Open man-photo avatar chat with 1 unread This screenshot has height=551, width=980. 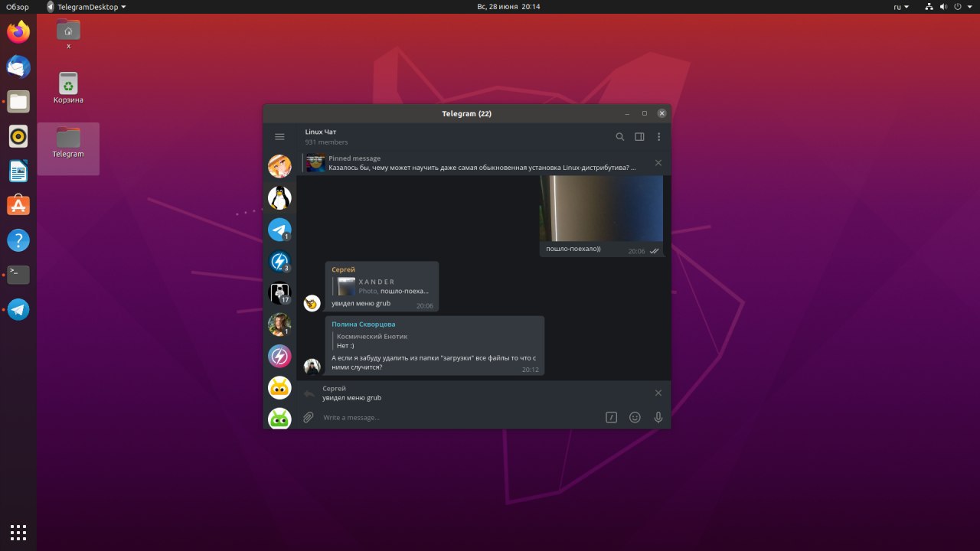click(x=279, y=324)
